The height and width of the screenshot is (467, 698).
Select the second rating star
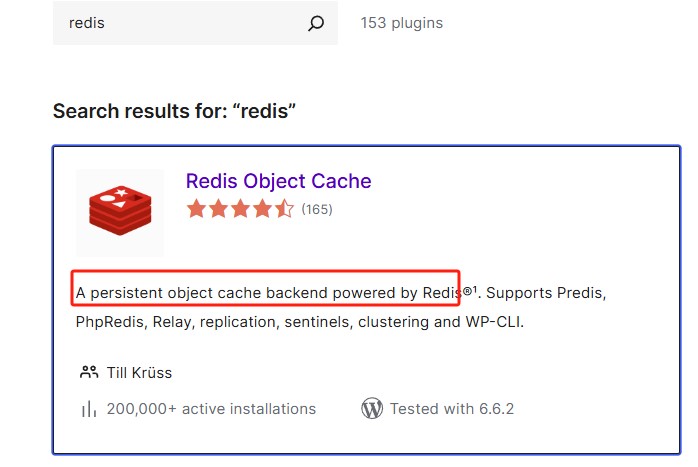(x=219, y=209)
